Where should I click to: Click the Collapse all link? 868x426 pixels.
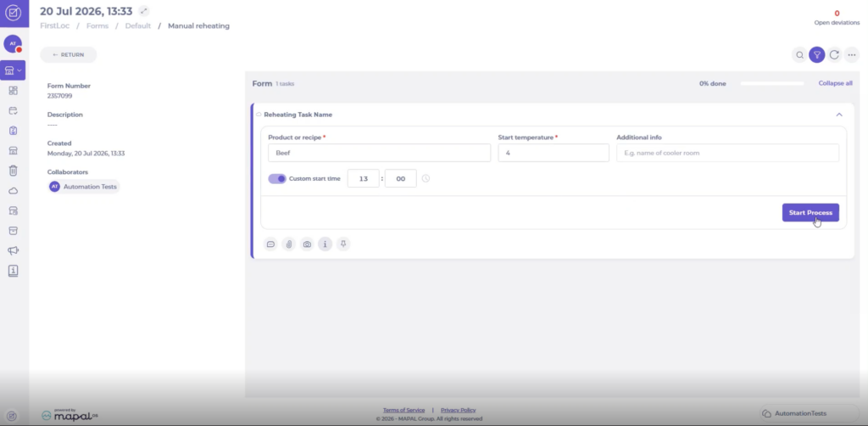[x=835, y=83]
